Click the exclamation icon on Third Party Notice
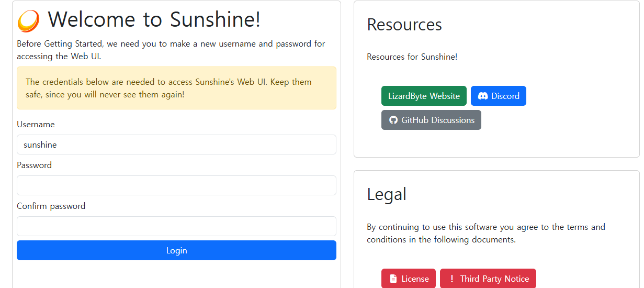Screen dimensions: 644x288 pyautogui.click(x=452, y=279)
